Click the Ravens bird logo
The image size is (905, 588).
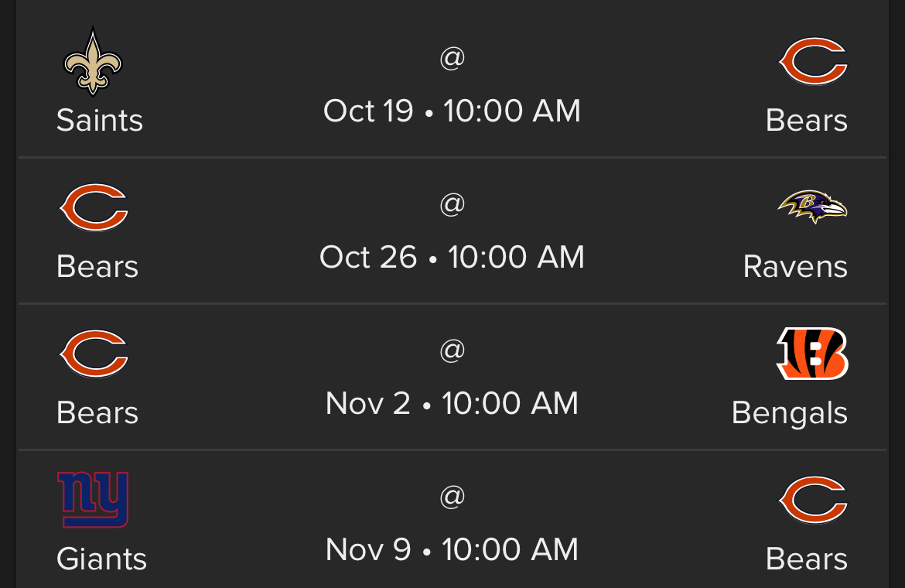[x=813, y=207]
